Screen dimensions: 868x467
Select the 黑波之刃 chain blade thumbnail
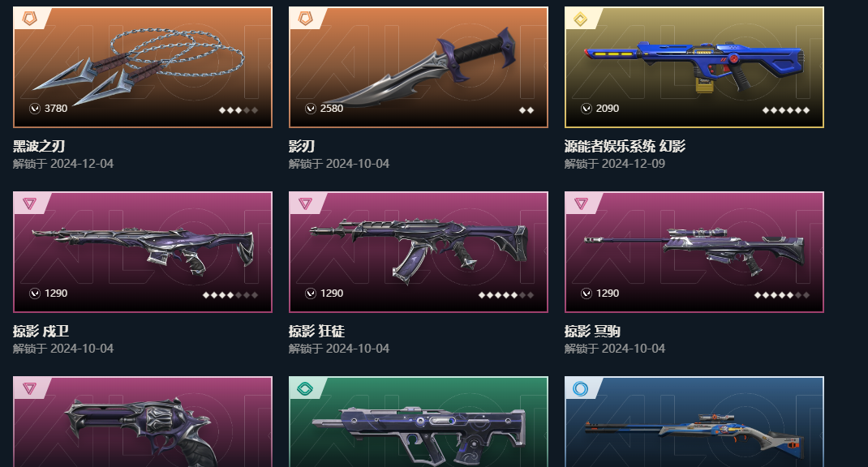pyautogui.click(x=143, y=67)
